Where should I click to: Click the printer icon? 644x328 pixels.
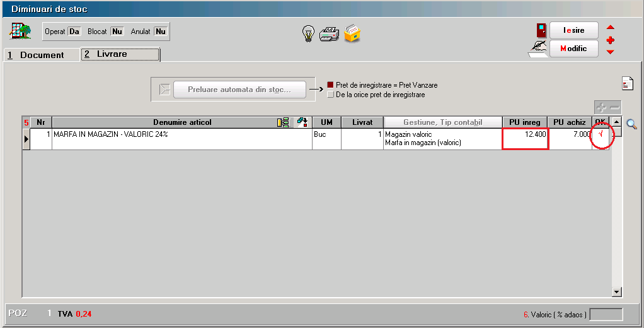coord(330,33)
